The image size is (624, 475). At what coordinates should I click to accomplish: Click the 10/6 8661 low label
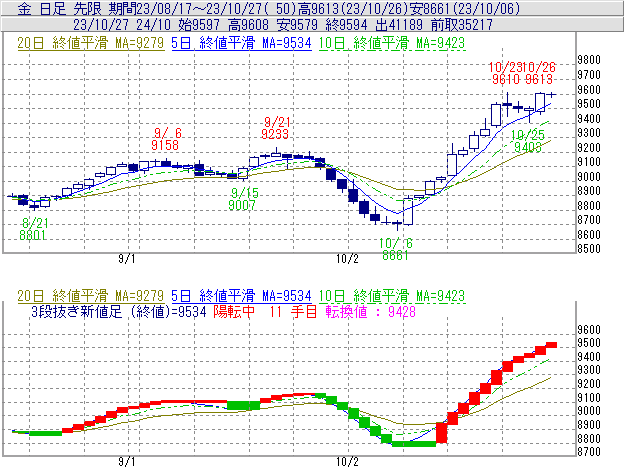pos(396,249)
